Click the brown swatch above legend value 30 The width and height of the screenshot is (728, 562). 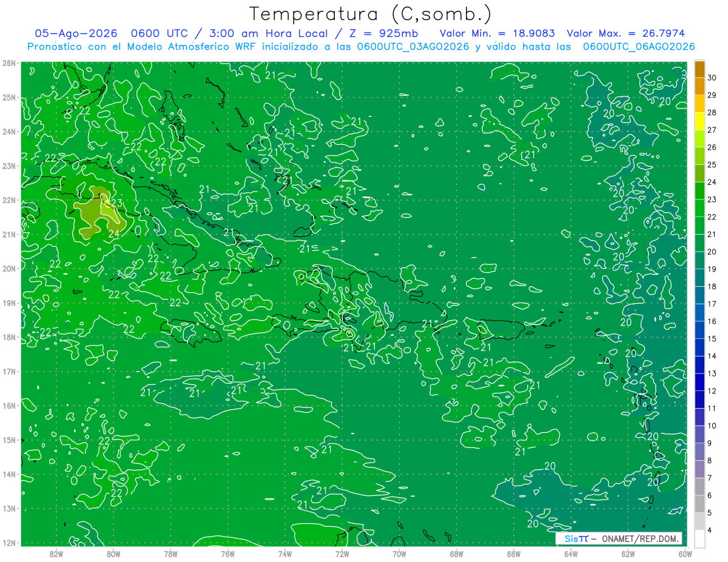(x=699, y=69)
